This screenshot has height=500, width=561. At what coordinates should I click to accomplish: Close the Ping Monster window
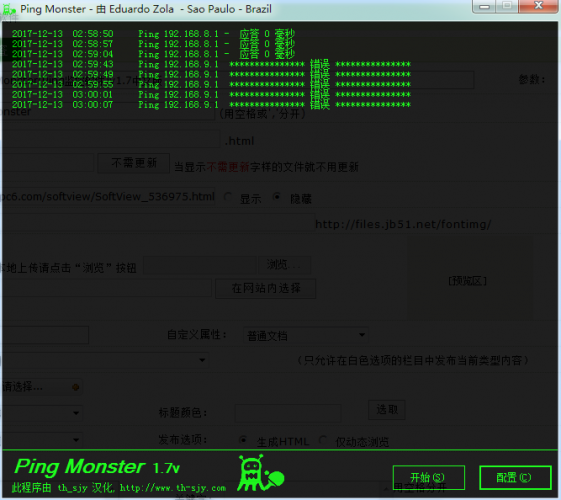(x=538, y=6)
